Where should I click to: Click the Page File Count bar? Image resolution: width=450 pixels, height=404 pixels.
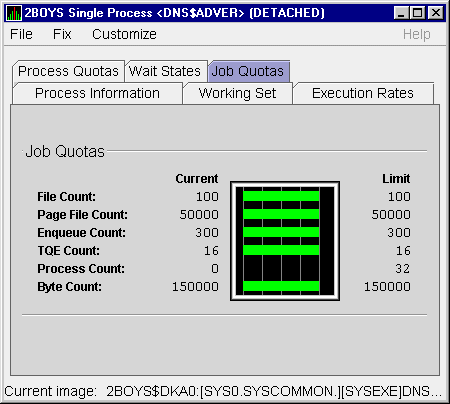pyautogui.click(x=281, y=214)
